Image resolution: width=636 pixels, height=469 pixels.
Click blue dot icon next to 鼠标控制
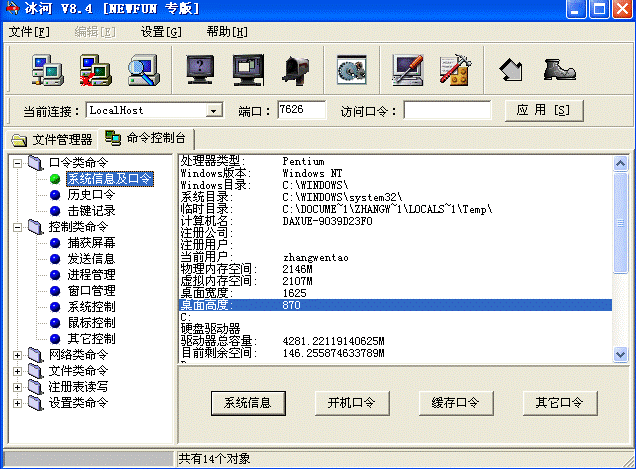tap(55, 323)
